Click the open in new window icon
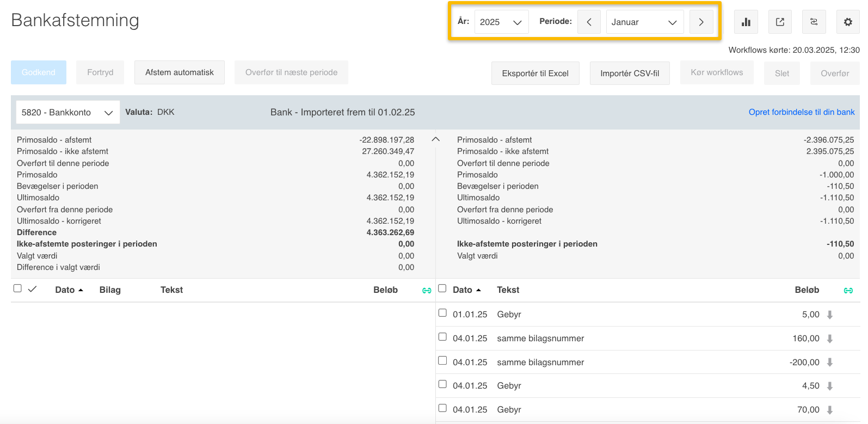This screenshot has height=424, width=868. coord(780,22)
